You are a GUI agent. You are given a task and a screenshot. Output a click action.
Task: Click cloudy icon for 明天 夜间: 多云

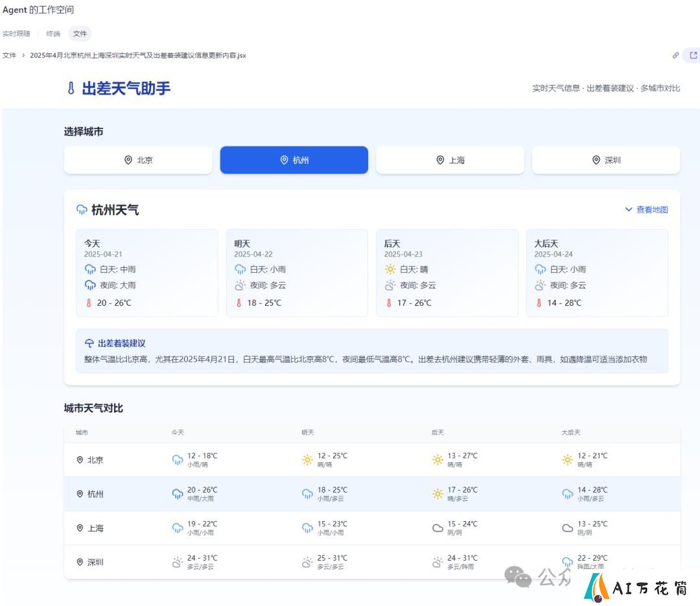[x=240, y=285]
